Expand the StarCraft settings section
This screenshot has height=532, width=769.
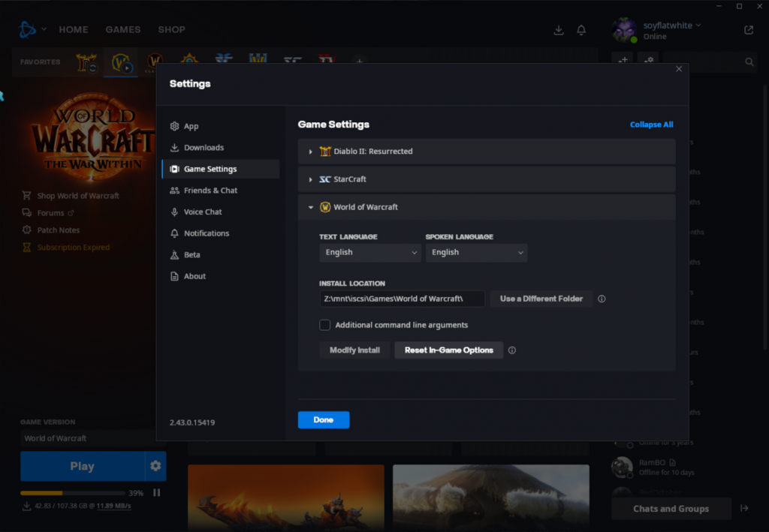[x=310, y=179]
